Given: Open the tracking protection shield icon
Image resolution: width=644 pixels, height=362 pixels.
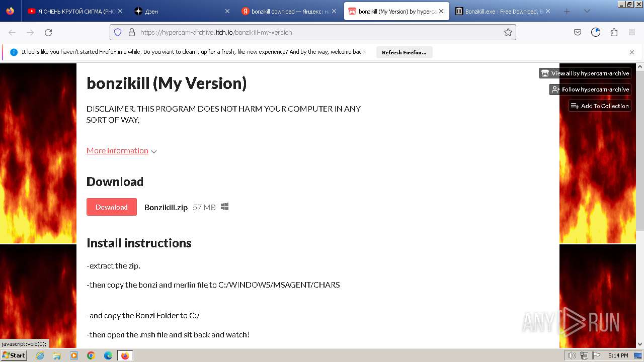Looking at the screenshot, I should pos(118,32).
